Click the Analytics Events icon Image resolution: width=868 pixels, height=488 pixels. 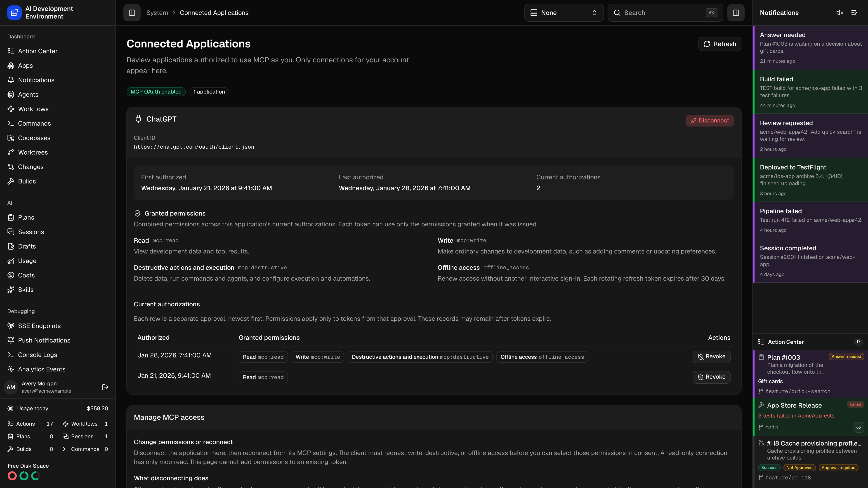point(11,369)
